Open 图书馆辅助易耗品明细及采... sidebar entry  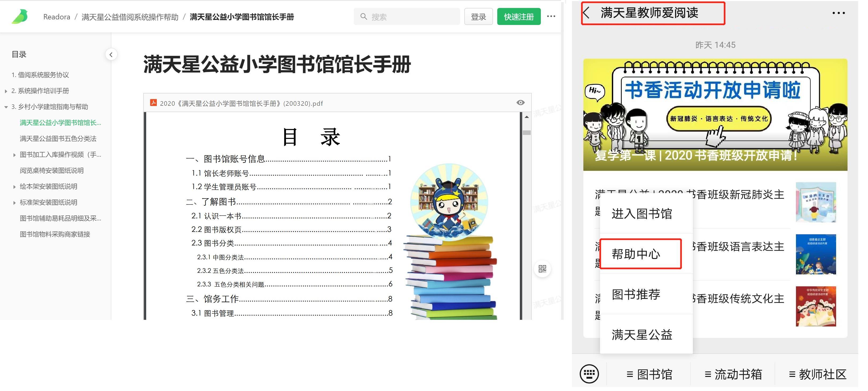pos(60,218)
